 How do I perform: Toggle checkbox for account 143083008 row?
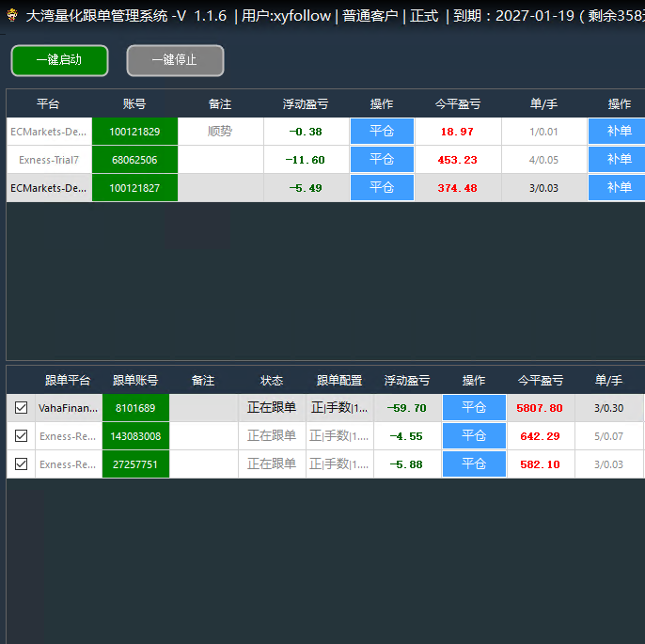click(x=21, y=435)
